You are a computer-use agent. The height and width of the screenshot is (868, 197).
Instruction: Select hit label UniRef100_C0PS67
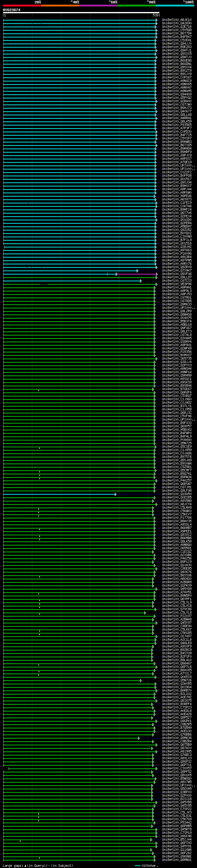pyautogui.click(x=177, y=78)
